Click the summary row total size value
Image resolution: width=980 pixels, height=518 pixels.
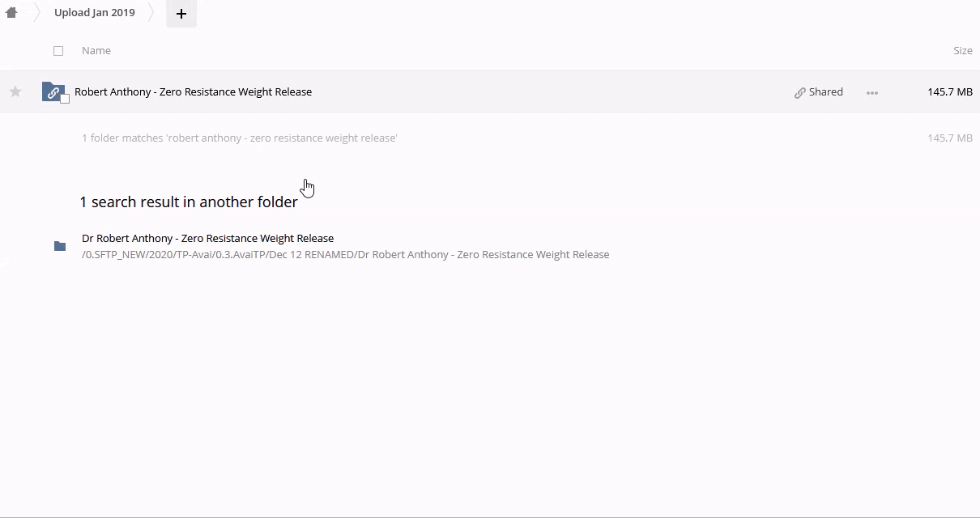click(x=949, y=138)
